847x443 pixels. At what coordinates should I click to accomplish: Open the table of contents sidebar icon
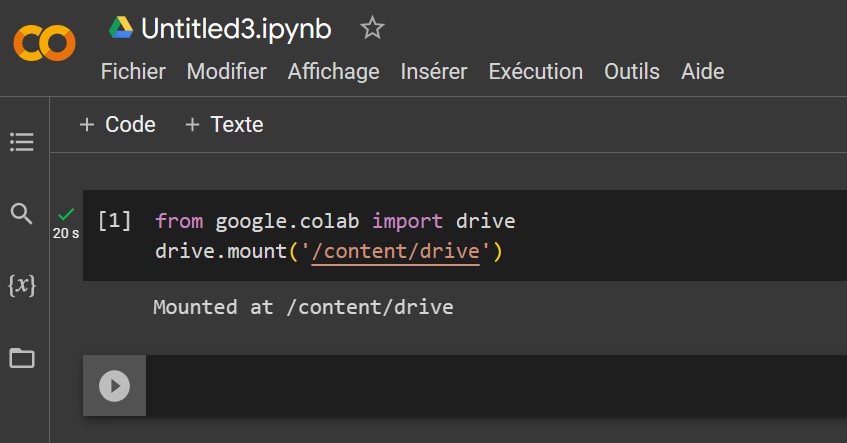22,142
